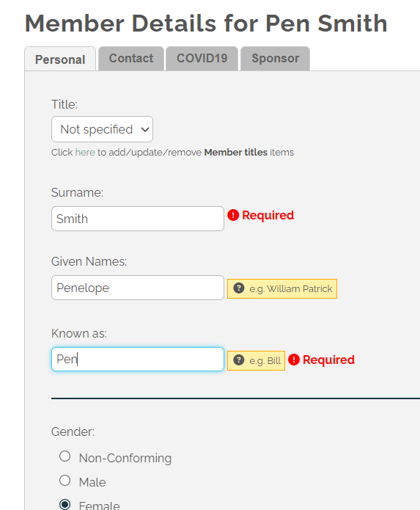Focus the Given Names field with Penelope

point(138,288)
